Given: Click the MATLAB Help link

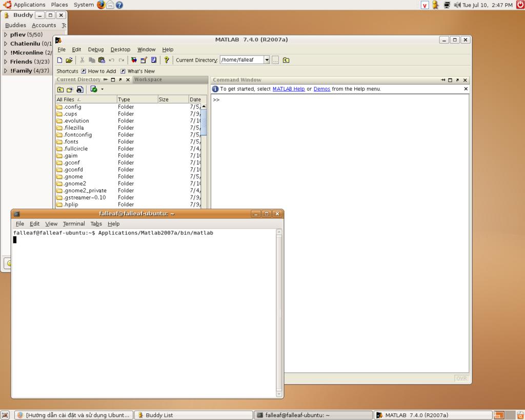Looking at the screenshot, I should click(x=288, y=89).
